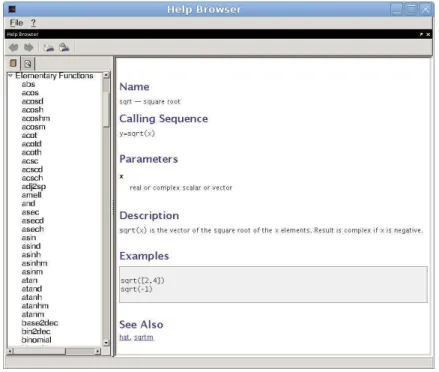Image resolution: width=439 pixels, height=372 pixels.
Task: Collapse the Elementary Functions tree node
Action: coord(11,76)
